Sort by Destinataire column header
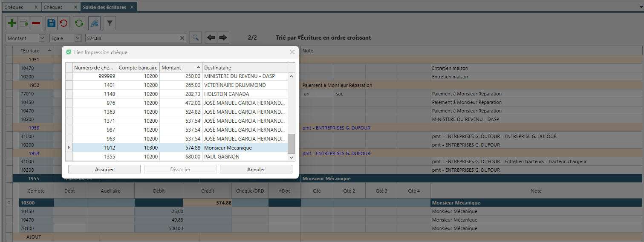644x242 pixels. tap(245, 67)
